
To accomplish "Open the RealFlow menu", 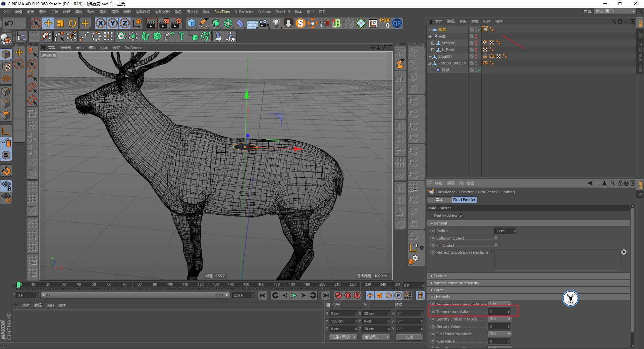I will tap(222, 11).
